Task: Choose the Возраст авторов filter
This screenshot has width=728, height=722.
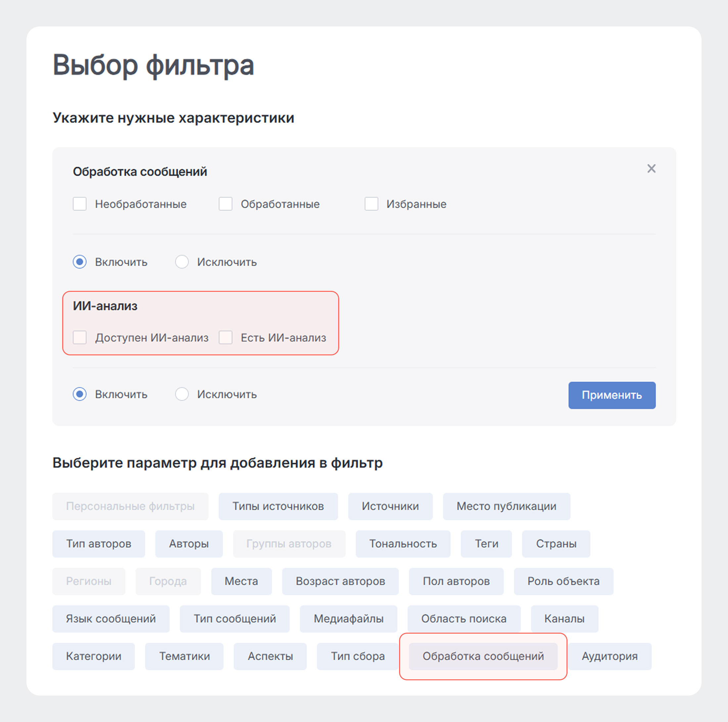Action: 340,581
